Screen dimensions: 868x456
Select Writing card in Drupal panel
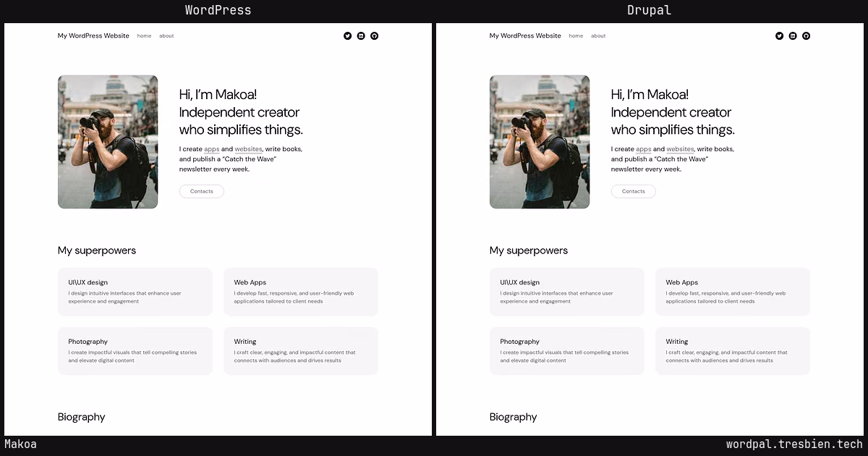[x=733, y=351]
